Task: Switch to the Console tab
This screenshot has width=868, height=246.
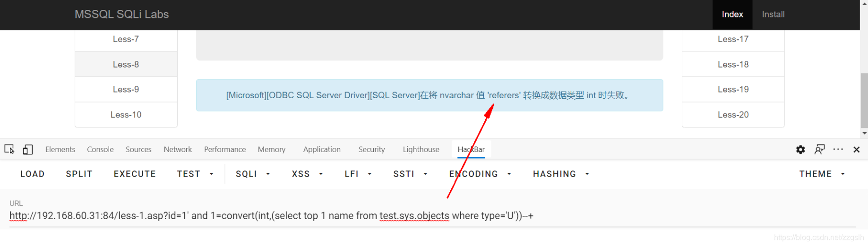Action: pos(100,149)
